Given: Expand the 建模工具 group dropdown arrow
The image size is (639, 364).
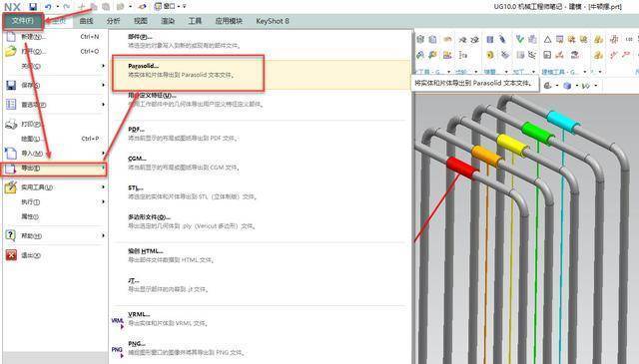Looking at the screenshot, I should point(584,72).
